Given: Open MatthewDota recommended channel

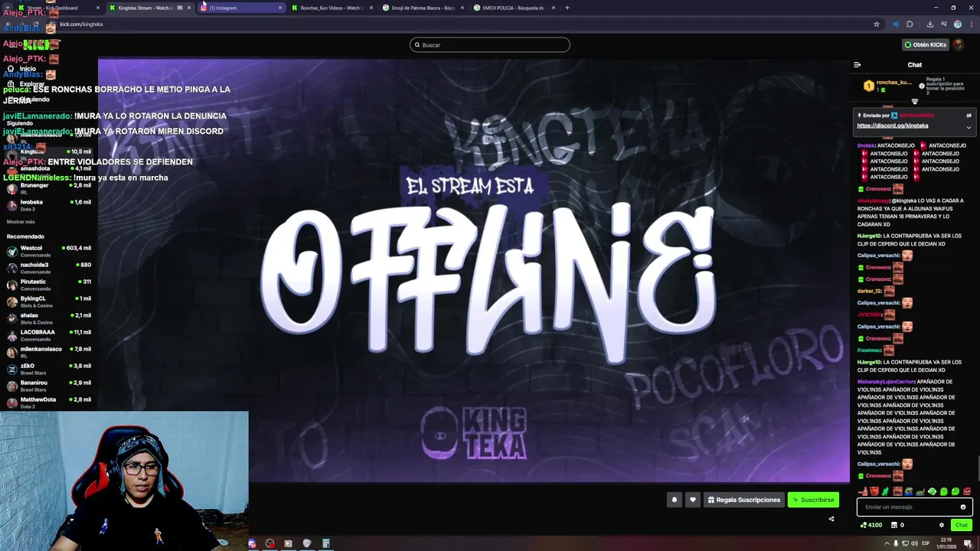Looking at the screenshot, I should tap(49, 403).
